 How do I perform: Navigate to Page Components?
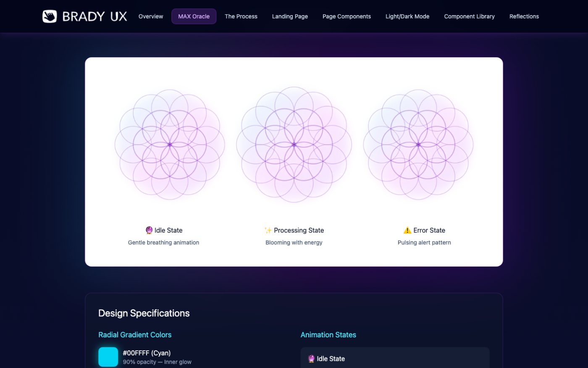346,16
